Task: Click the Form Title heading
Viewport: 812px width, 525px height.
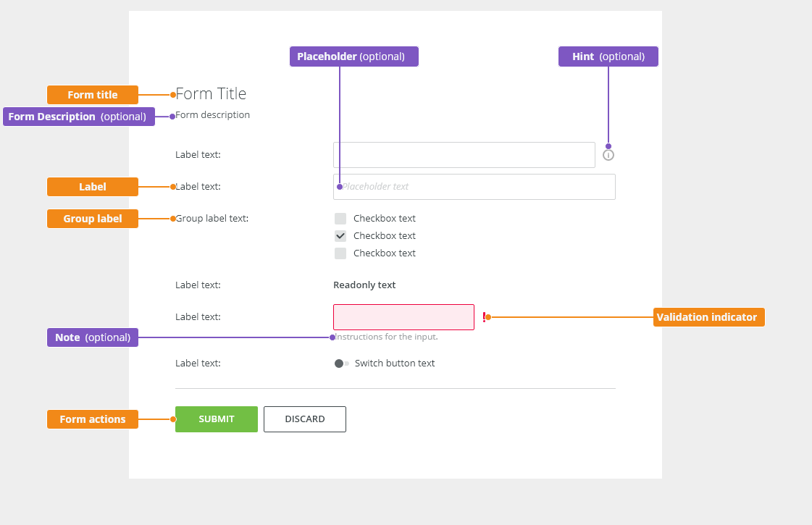Action: point(211,93)
